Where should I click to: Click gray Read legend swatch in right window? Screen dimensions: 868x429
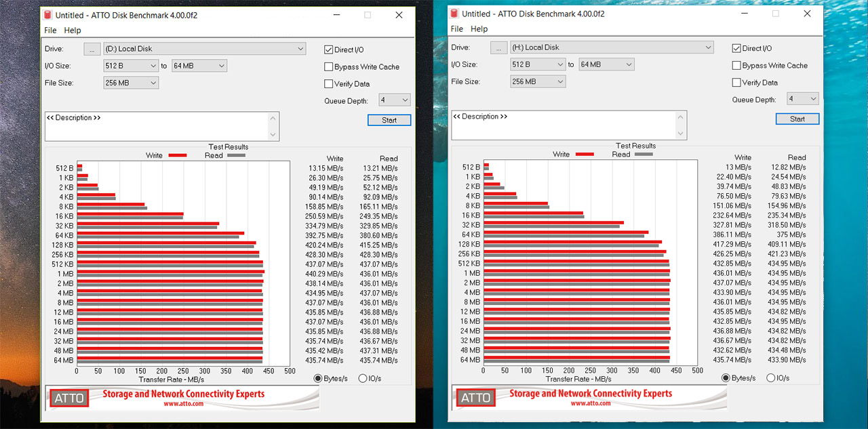pyautogui.click(x=644, y=155)
